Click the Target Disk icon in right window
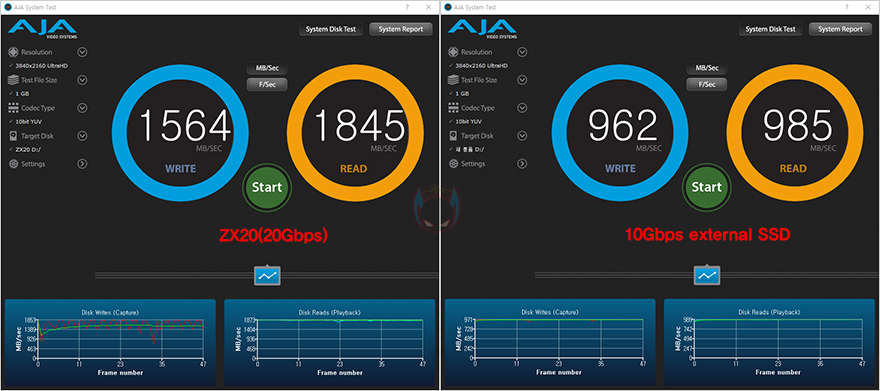This screenshot has width=880, height=391. (453, 136)
